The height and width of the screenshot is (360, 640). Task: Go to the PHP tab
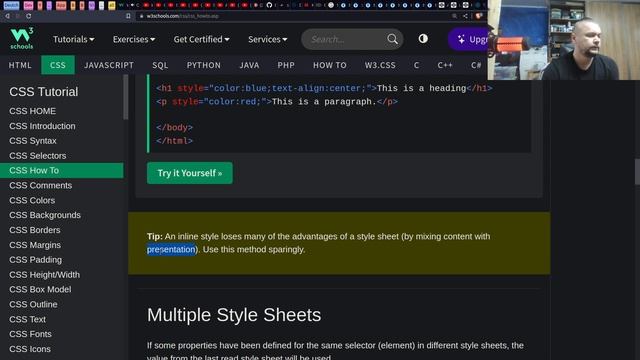click(286, 65)
